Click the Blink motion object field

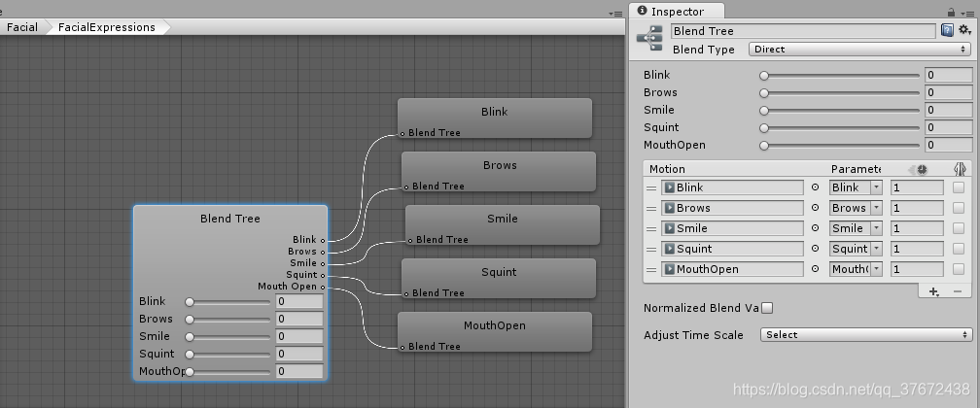coord(732,187)
